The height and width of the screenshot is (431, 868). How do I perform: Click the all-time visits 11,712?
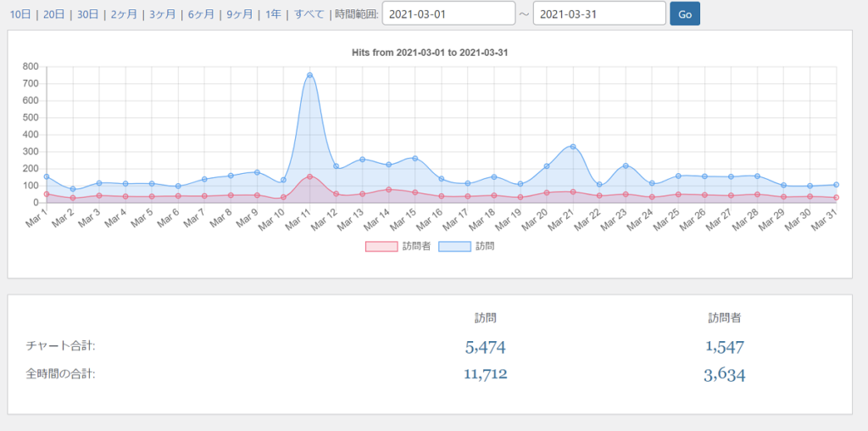486,374
